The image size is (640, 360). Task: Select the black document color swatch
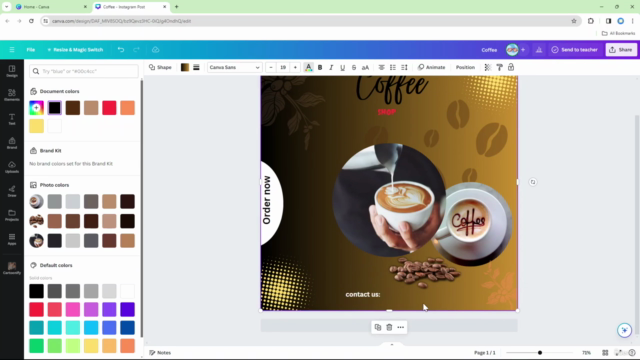coord(54,108)
